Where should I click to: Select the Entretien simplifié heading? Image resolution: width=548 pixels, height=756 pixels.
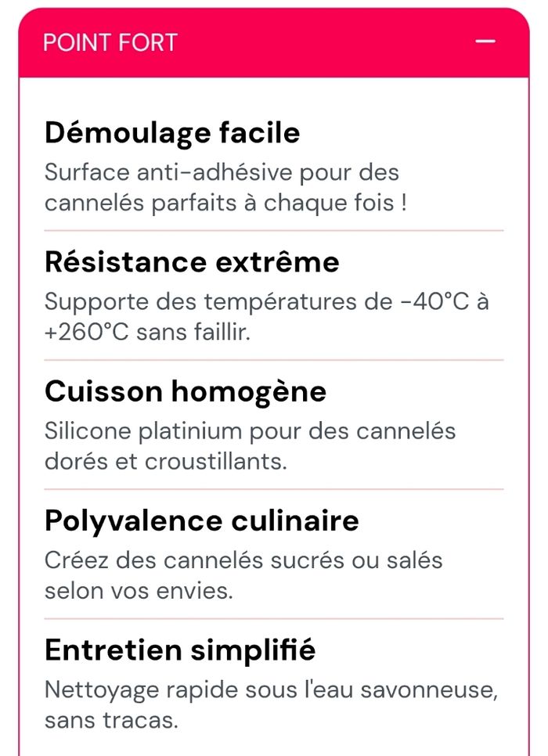(180, 650)
